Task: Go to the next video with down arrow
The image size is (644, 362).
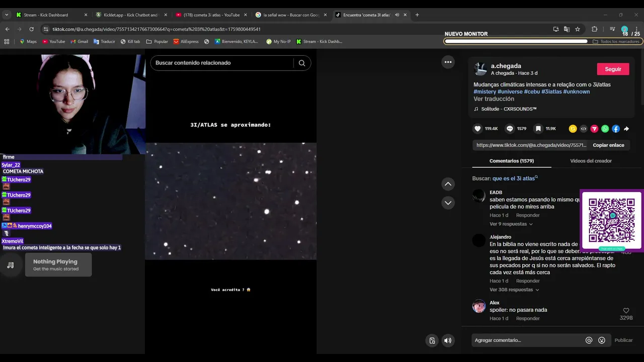Action: pyautogui.click(x=448, y=203)
